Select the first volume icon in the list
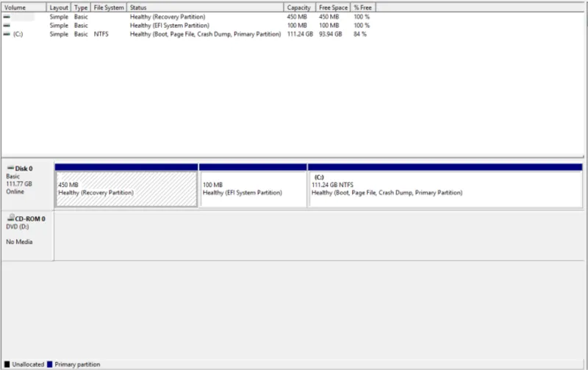This screenshot has width=588, height=370. pos(7,16)
